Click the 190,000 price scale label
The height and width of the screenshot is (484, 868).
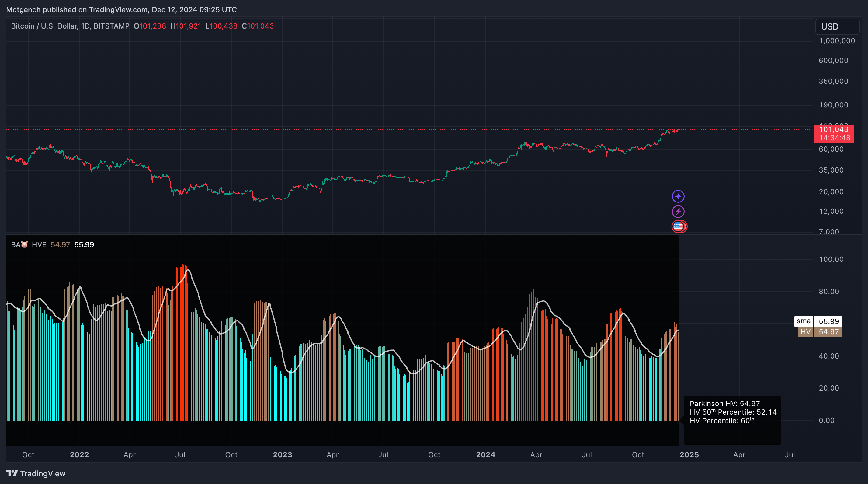(833, 105)
